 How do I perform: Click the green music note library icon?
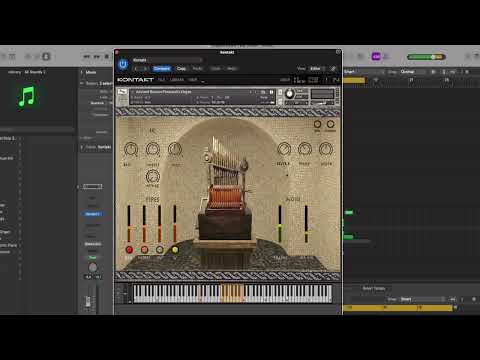[27, 96]
